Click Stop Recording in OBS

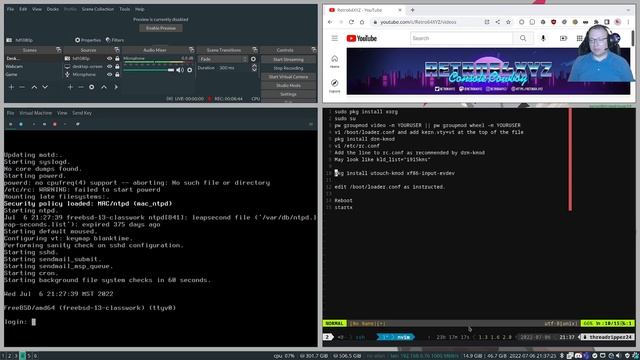pyautogui.click(x=288, y=68)
